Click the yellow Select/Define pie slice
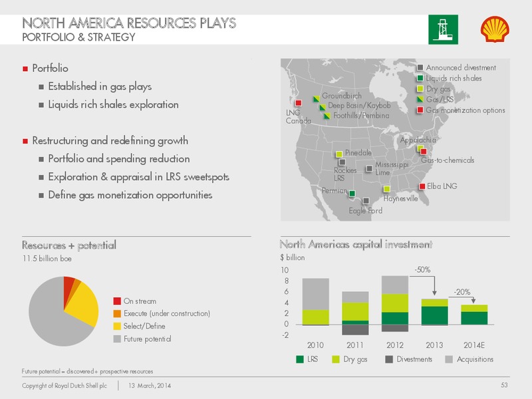Screen dimensions: 532x399 84,304
